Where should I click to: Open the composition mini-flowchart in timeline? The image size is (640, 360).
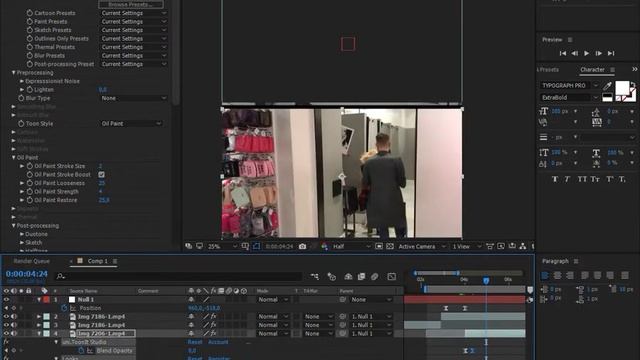[314, 277]
